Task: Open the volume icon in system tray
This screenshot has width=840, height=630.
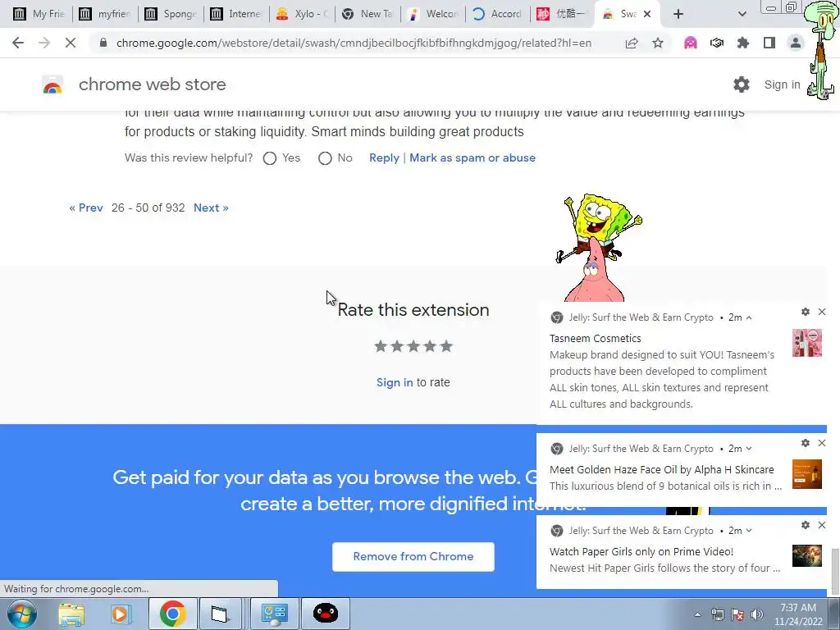Action: [x=757, y=614]
